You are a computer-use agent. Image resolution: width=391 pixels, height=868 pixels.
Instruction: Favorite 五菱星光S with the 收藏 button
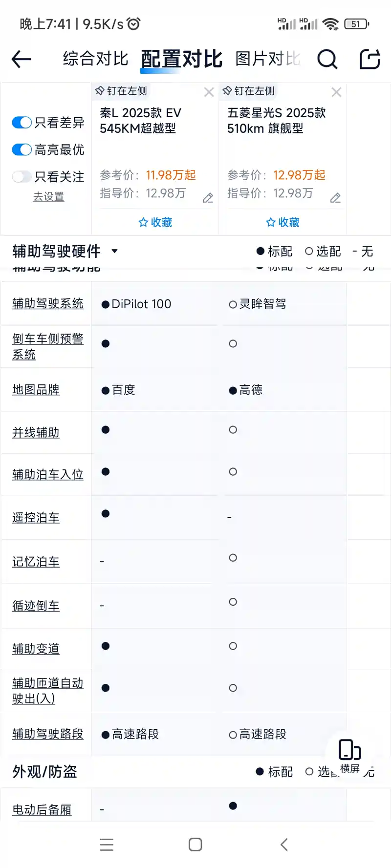click(x=282, y=222)
